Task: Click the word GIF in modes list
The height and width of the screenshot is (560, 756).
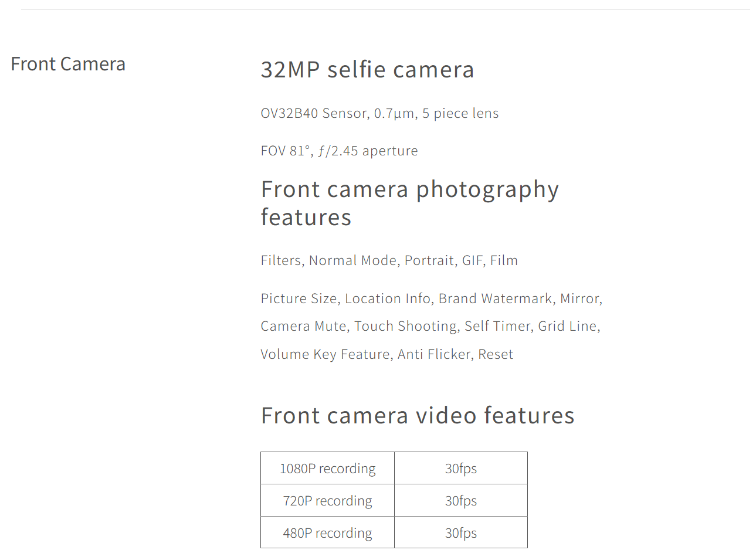Action: (x=472, y=260)
